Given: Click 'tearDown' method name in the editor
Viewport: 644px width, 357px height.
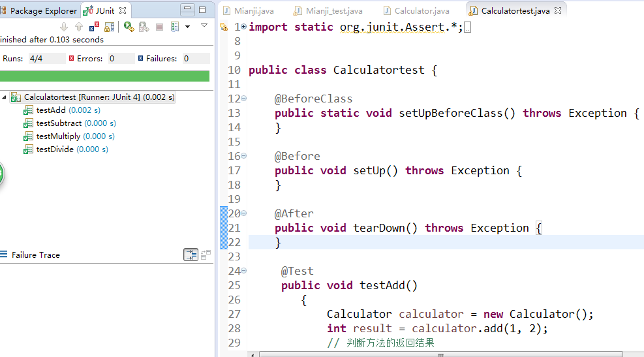Looking at the screenshot, I should click(379, 228).
